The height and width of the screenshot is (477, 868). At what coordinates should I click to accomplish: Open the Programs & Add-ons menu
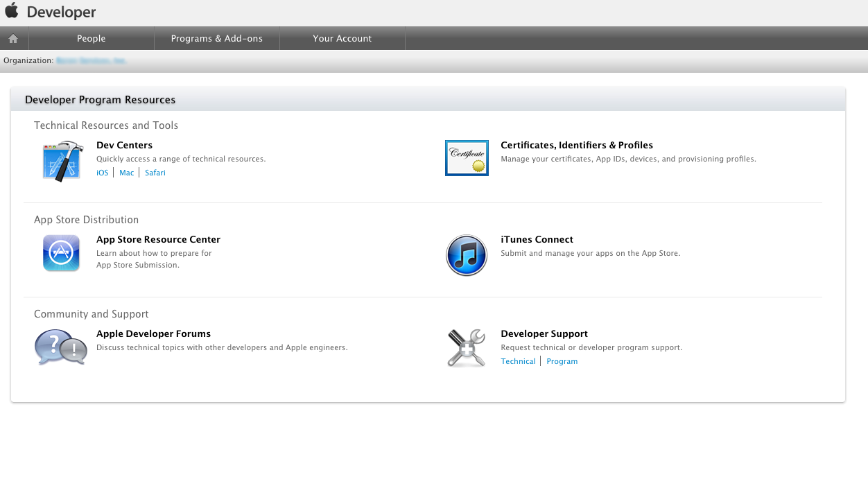point(217,39)
